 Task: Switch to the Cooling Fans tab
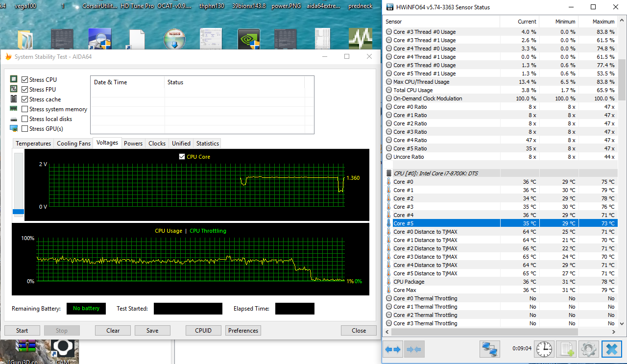click(73, 144)
